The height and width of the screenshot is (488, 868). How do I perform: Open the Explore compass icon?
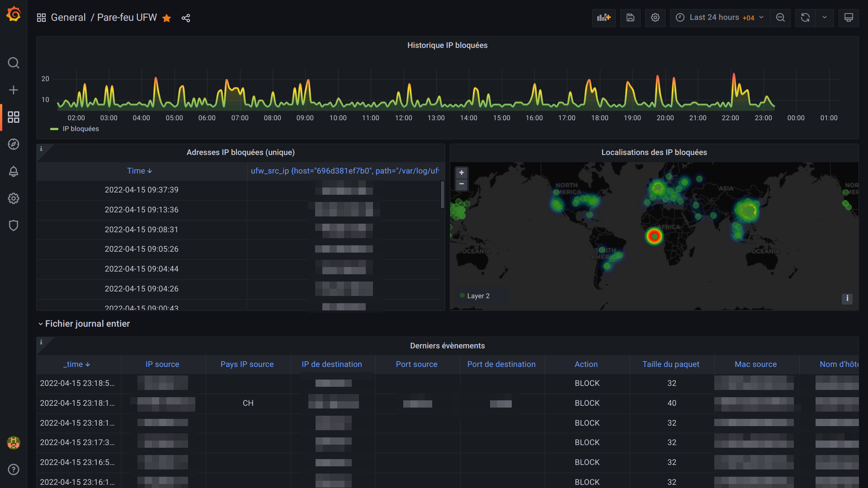(14, 144)
